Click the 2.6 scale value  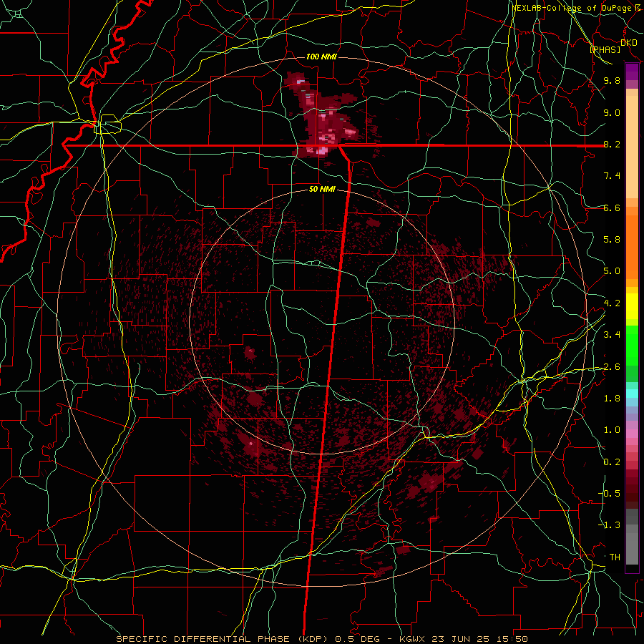coord(612,367)
